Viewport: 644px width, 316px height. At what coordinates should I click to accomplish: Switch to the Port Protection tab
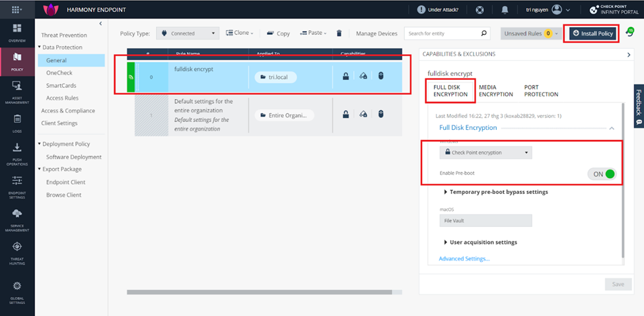[x=541, y=90]
